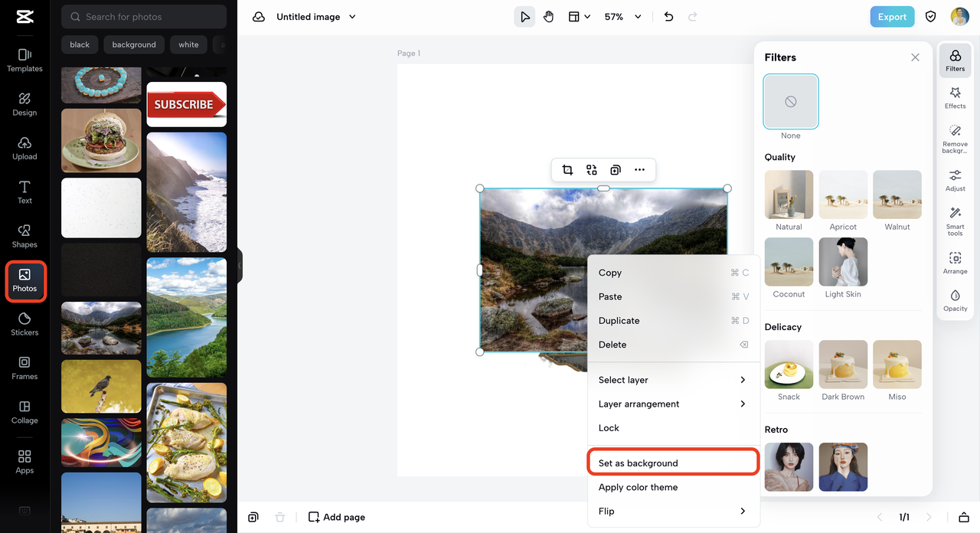The width and height of the screenshot is (980, 533).
Task: Choose Set as background
Action: tap(673, 463)
